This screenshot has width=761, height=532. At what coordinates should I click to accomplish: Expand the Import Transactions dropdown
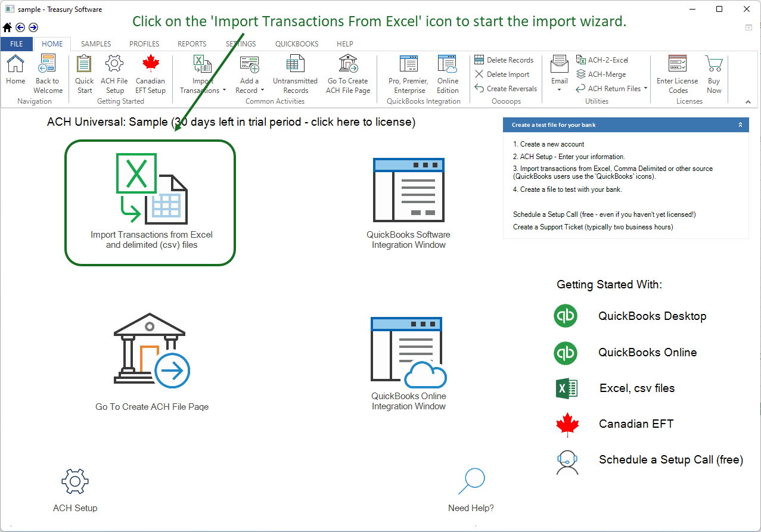[224, 91]
